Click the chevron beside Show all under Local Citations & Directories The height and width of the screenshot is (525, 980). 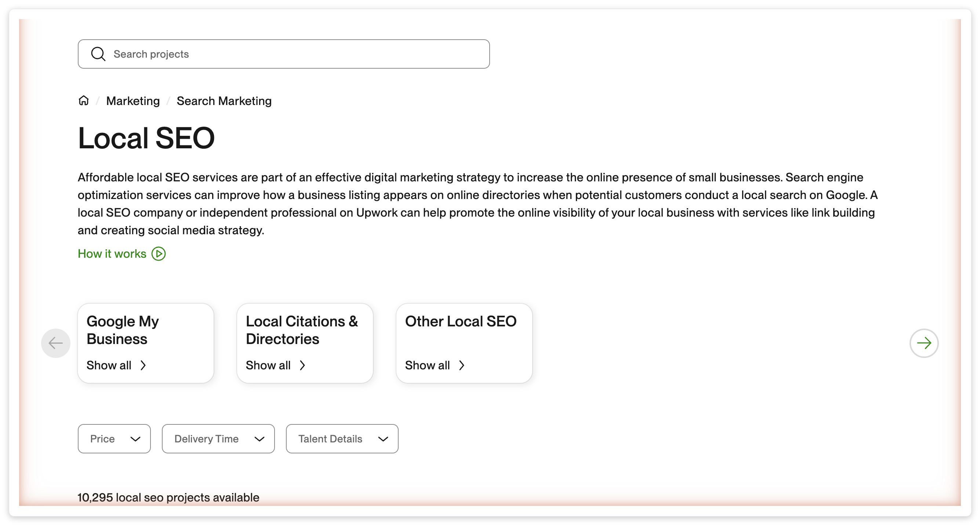click(x=302, y=365)
